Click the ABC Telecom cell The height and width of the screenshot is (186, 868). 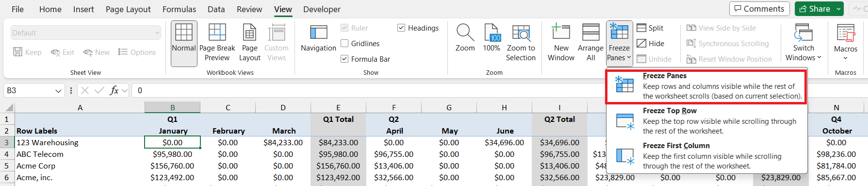[x=80, y=154]
